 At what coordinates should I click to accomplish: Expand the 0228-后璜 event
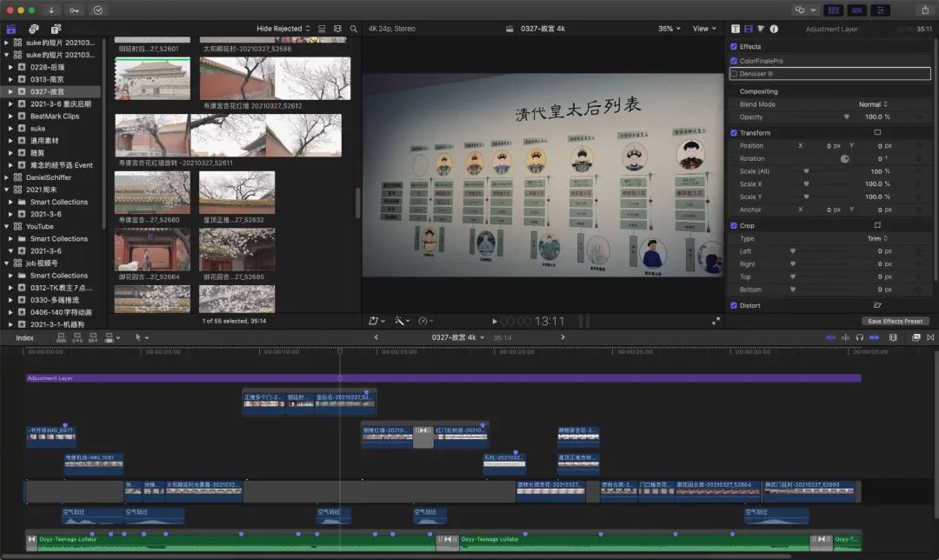10,67
